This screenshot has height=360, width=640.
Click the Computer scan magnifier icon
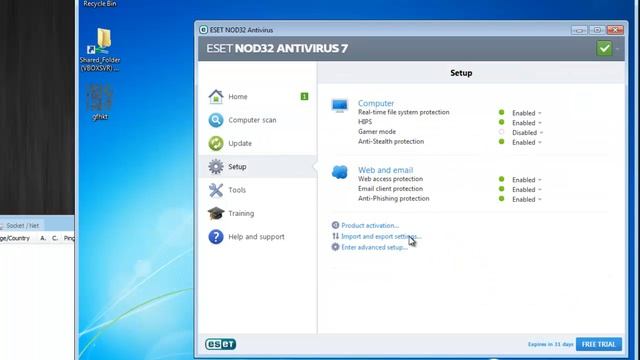[x=216, y=120]
